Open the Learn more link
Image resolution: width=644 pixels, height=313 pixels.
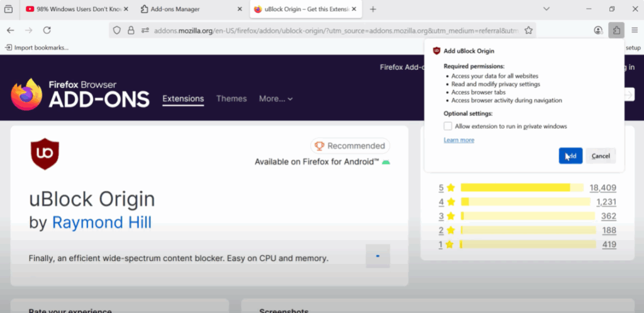(458, 140)
